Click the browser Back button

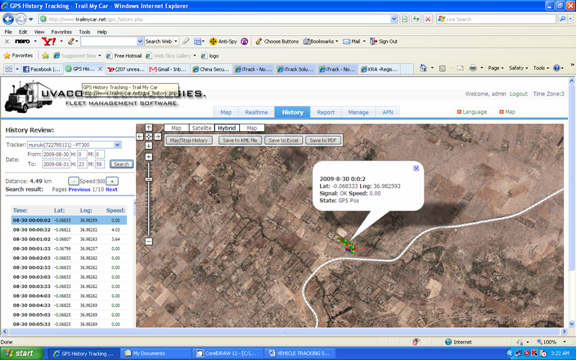(x=8, y=19)
